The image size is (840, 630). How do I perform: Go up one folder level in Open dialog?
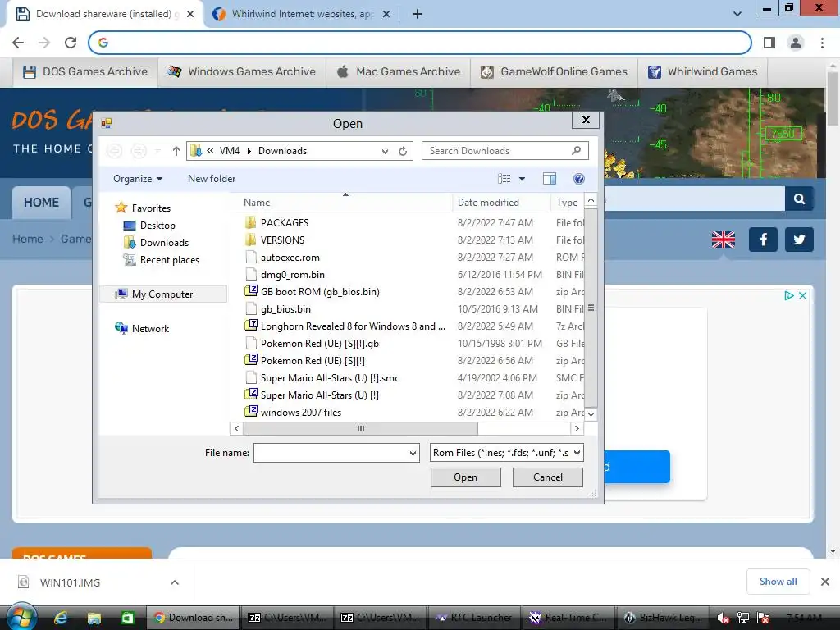click(x=176, y=151)
